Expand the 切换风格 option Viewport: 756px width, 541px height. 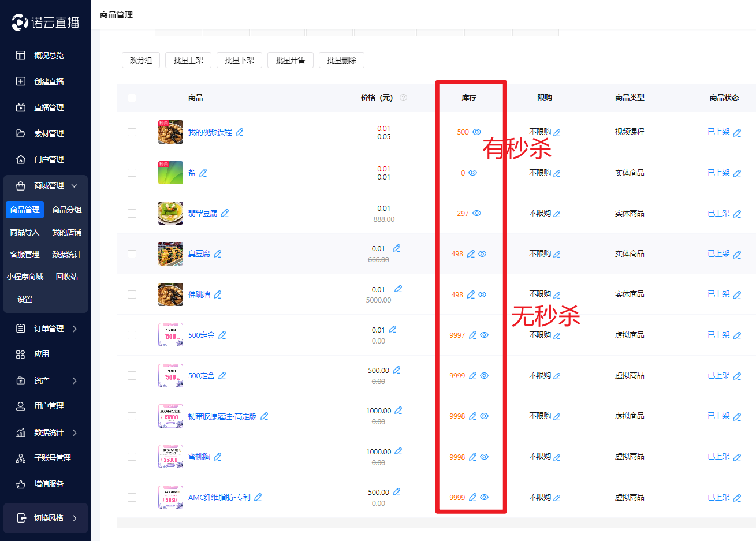75,518
